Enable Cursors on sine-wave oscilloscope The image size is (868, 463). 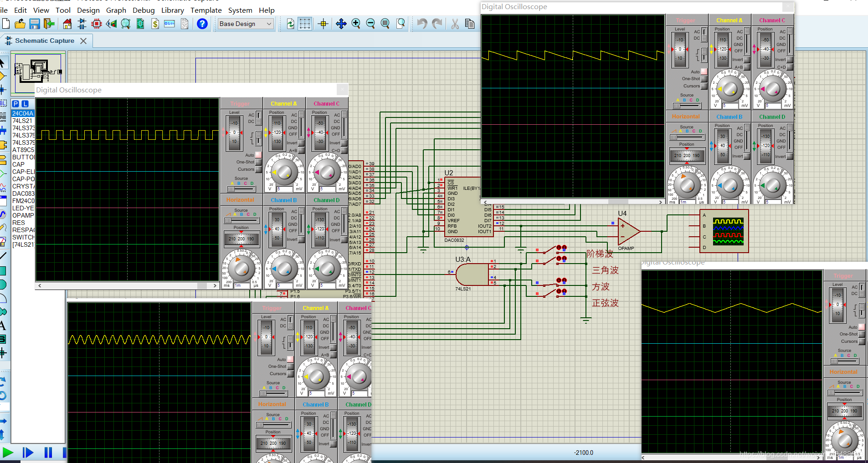pyautogui.click(x=290, y=374)
